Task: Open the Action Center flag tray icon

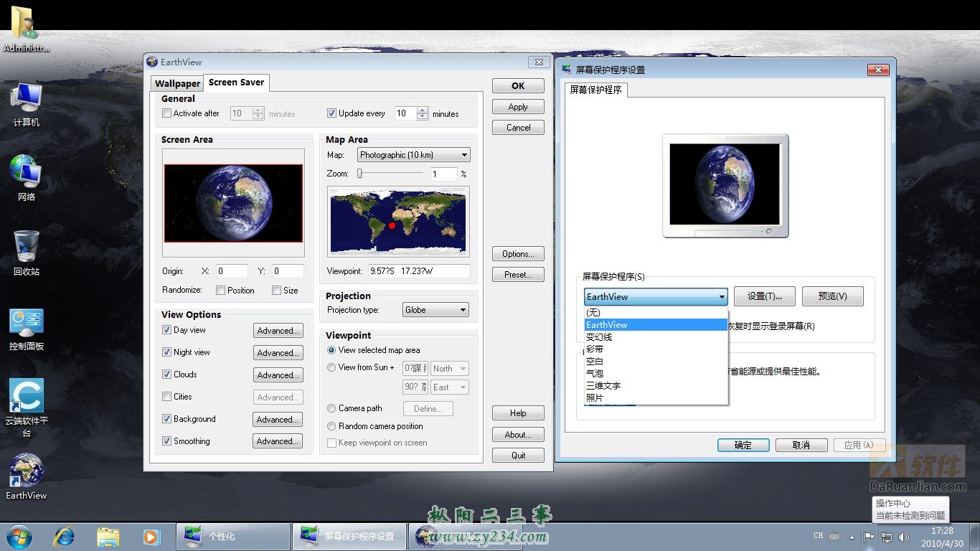Action: click(869, 536)
